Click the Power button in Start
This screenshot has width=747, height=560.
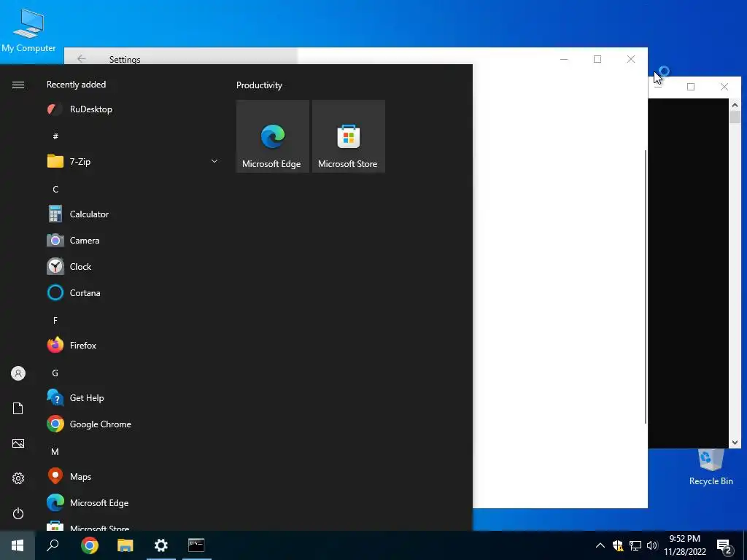[18, 513]
